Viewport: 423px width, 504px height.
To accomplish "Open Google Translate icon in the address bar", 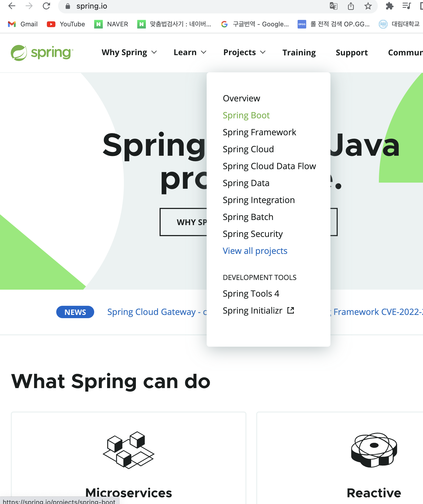I will (334, 6).
